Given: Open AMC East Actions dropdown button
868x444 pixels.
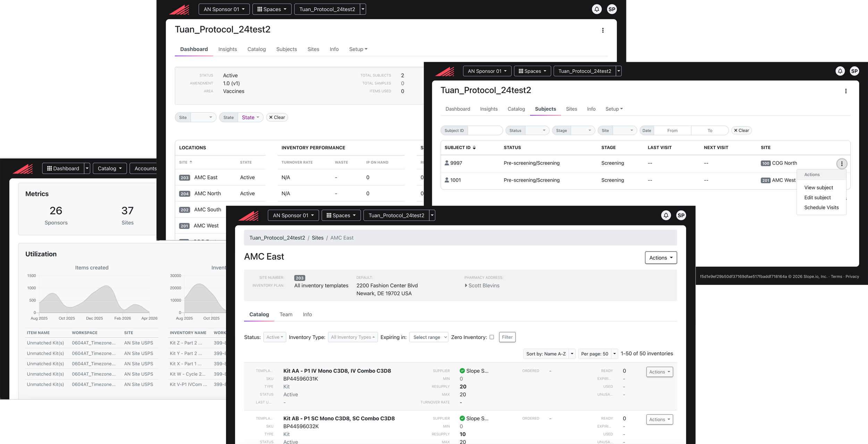Looking at the screenshot, I should pos(660,258).
